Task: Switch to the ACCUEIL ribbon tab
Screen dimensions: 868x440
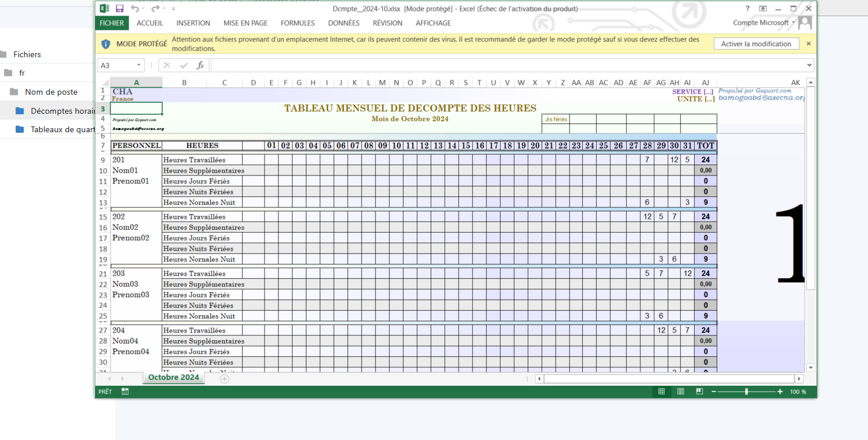Action: [x=150, y=23]
